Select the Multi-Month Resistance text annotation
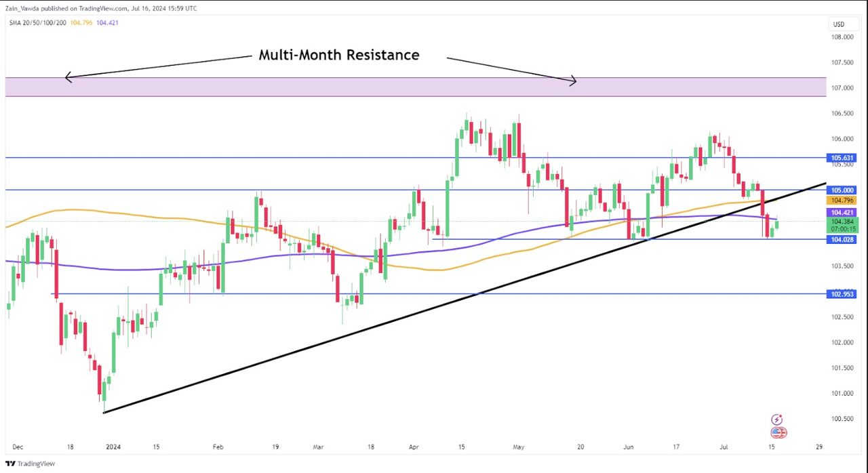This screenshot has width=868, height=473. click(339, 55)
